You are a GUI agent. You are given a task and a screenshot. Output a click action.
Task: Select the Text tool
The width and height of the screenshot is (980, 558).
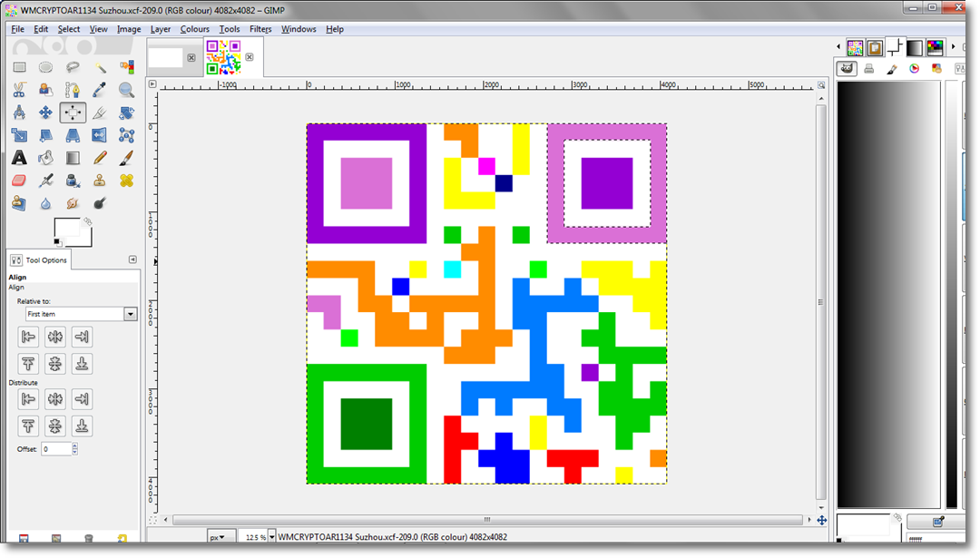coord(19,158)
